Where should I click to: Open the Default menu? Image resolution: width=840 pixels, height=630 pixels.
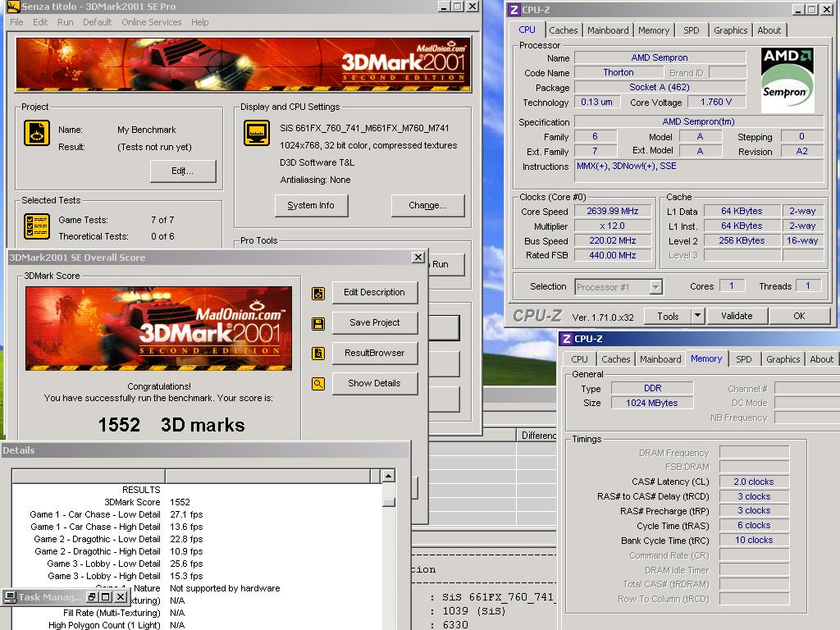(97, 22)
